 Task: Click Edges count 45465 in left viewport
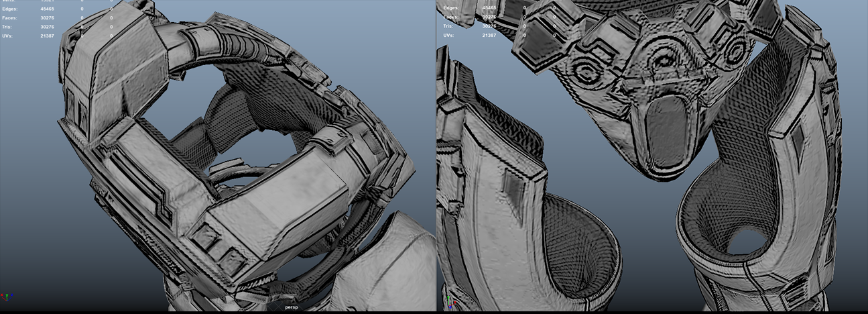pyautogui.click(x=48, y=9)
